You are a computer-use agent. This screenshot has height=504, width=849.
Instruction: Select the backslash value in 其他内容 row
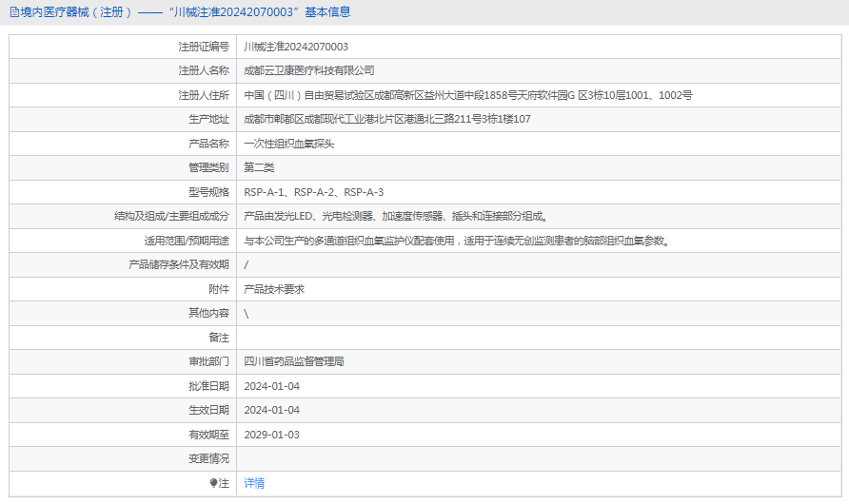pyautogui.click(x=247, y=314)
